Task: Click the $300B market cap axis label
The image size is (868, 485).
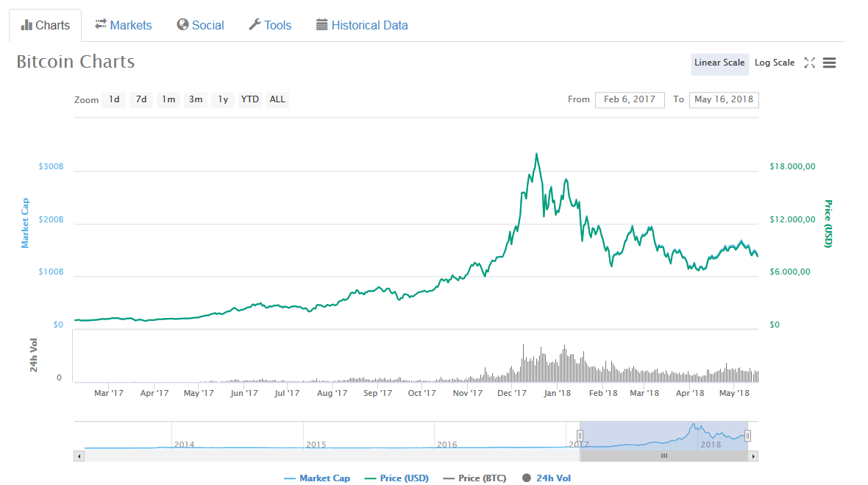Action: pos(51,166)
